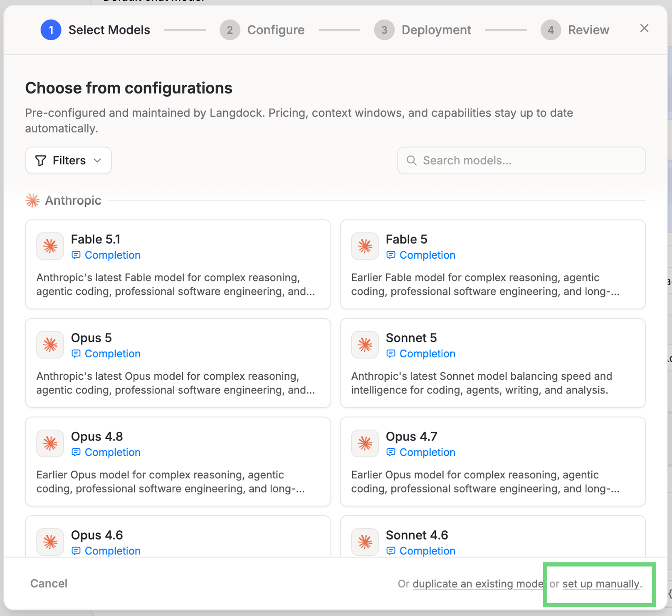Click the chat icon under Sonnet 5
This screenshot has width=672, height=616.
(x=390, y=354)
